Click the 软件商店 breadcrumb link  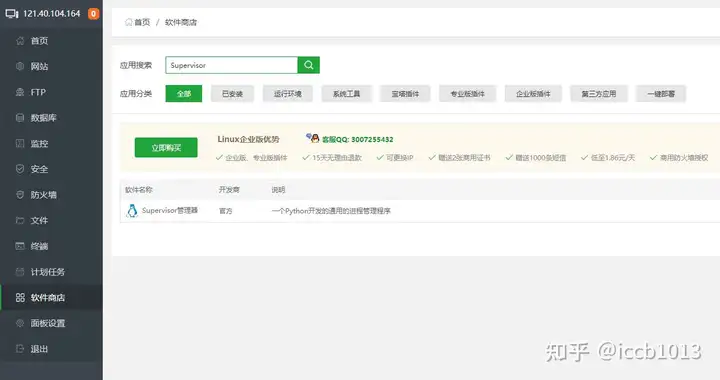click(181, 22)
